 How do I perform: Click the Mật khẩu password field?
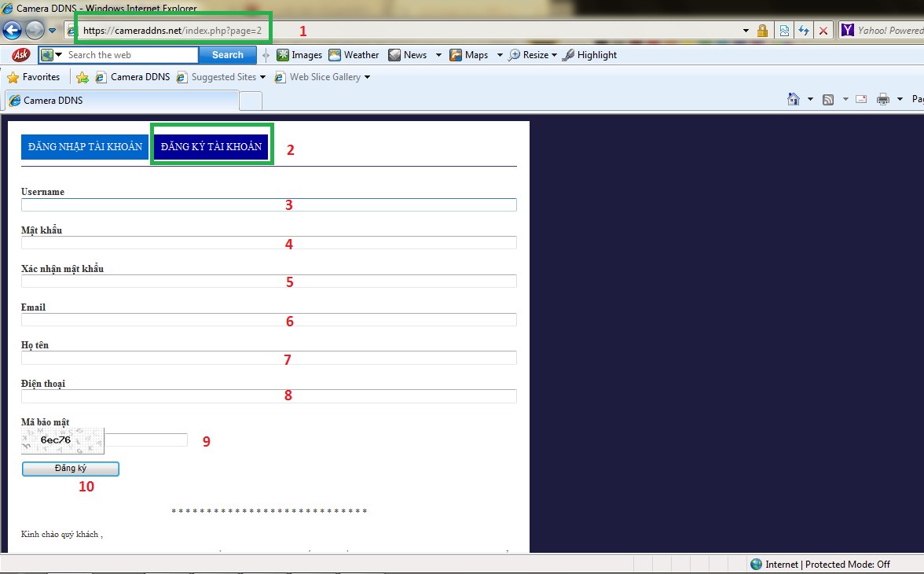269,242
